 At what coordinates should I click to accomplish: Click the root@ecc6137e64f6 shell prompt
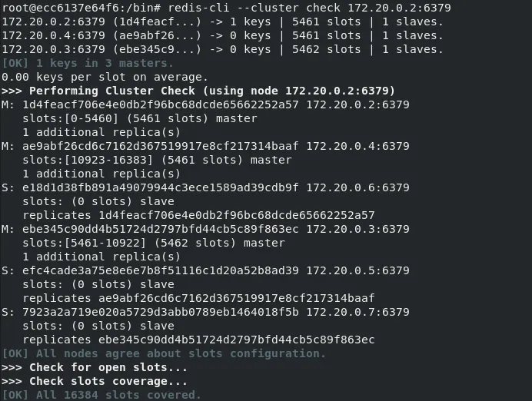click(81, 8)
